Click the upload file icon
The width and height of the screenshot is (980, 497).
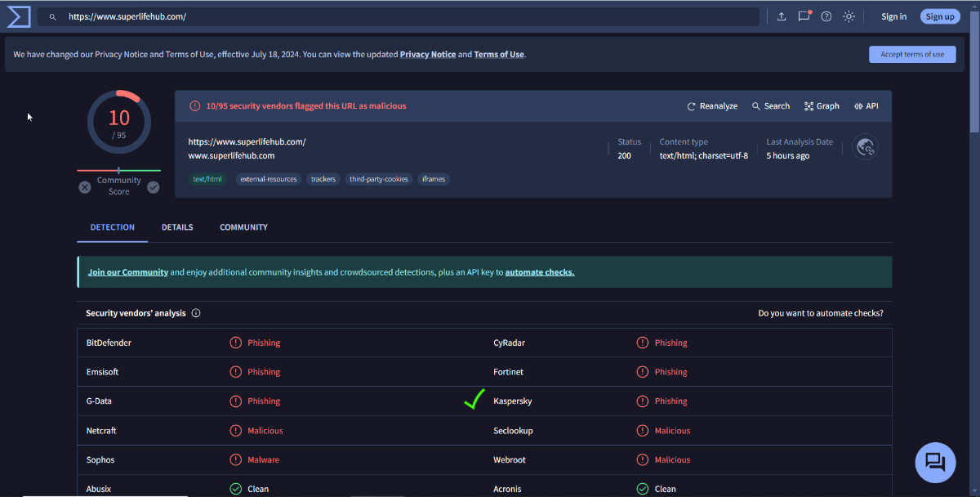[782, 16]
